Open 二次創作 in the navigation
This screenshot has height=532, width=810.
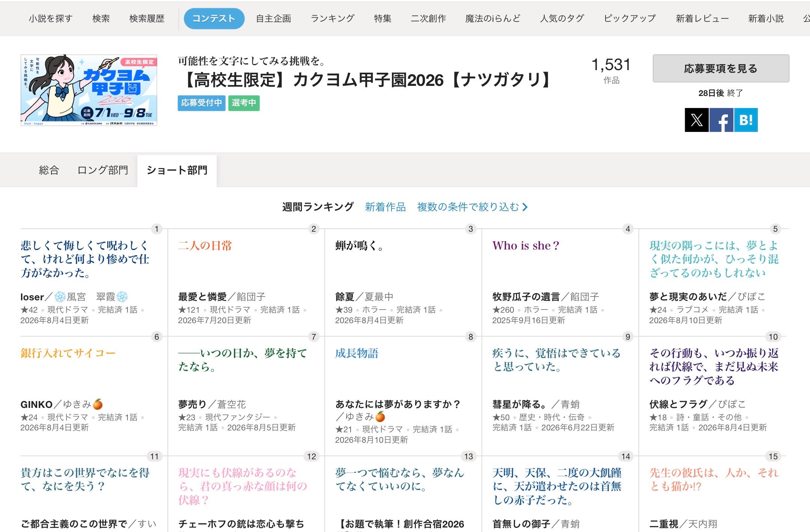point(428,18)
